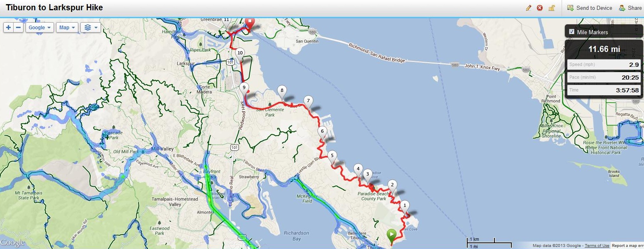This screenshot has width=644, height=249.
Task: Click the padlock privacy icon
Action: pyautogui.click(x=551, y=8)
